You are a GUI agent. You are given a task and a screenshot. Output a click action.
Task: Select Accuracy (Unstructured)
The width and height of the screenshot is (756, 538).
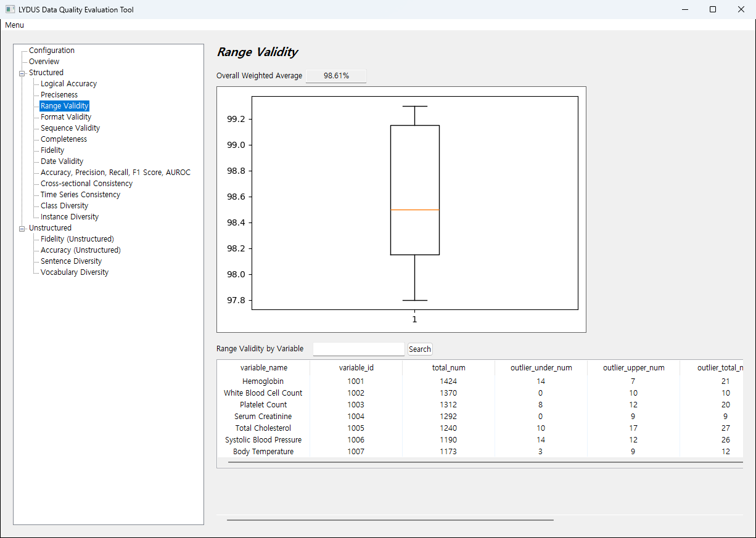[80, 250]
